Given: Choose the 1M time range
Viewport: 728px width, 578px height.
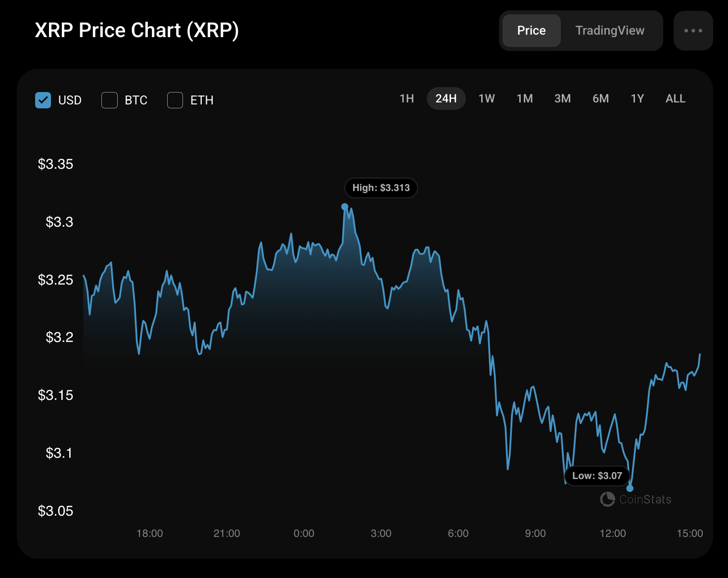Looking at the screenshot, I should click(525, 98).
